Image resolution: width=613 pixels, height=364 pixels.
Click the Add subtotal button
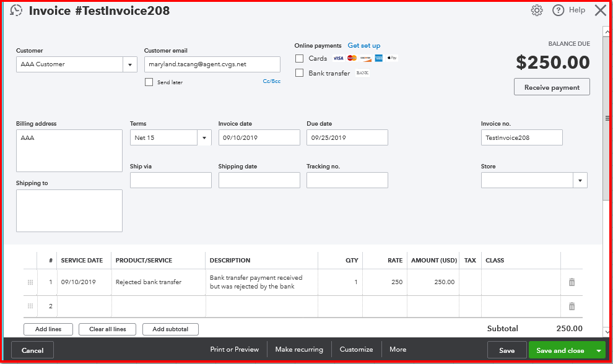[170, 329]
